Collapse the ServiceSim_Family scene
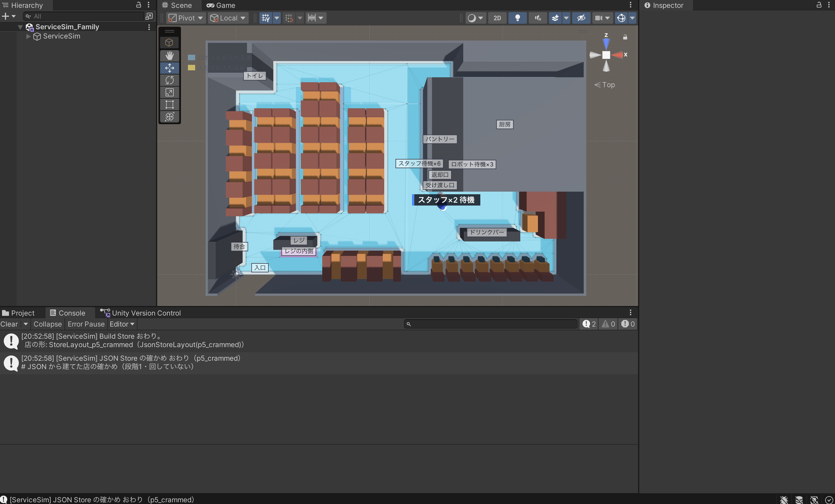This screenshot has height=504, width=835. click(20, 27)
